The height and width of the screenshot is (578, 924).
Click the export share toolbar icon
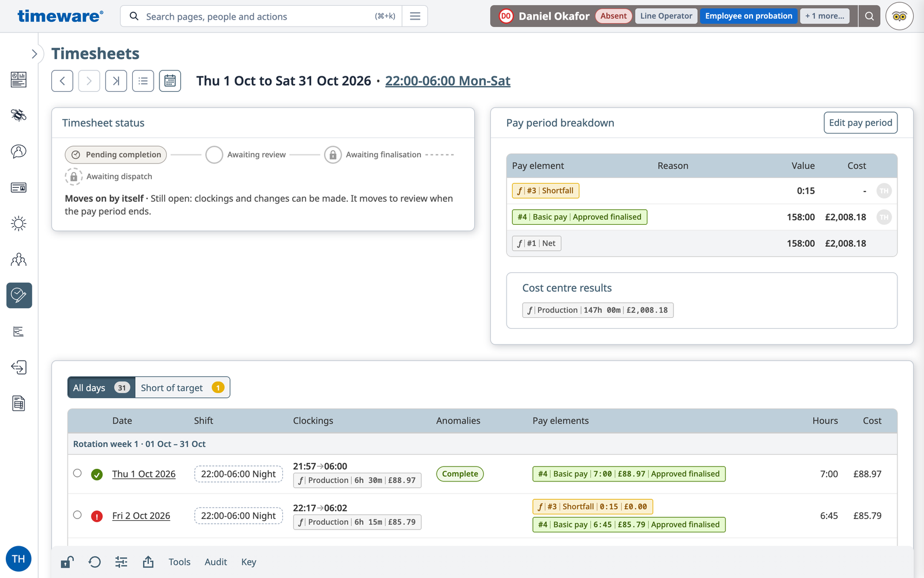click(148, 562)
